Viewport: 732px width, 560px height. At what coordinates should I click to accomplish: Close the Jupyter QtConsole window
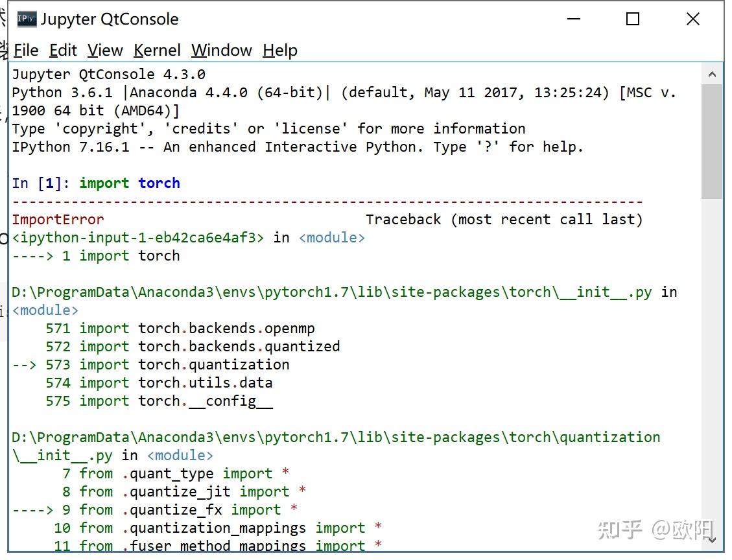click(693, 19)
